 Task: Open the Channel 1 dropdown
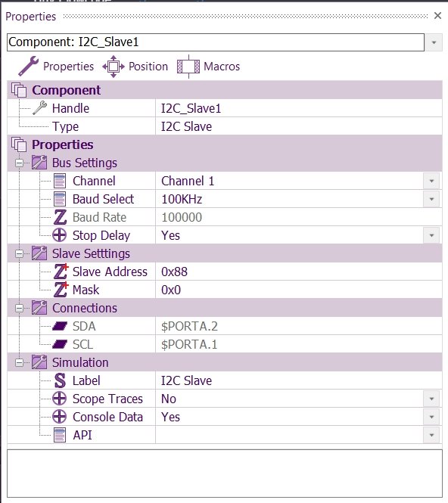431,181
